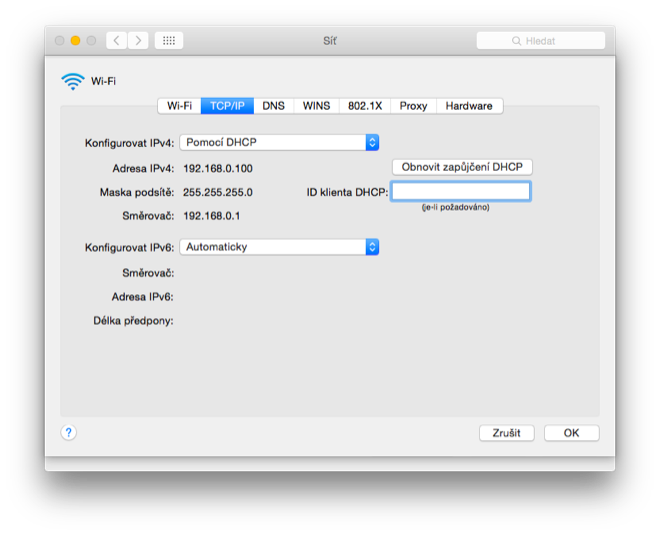Image resolution: width=660 pixels, height=535 pixels.
Task: Click Obnovit zapůjčení DHCP button
Action: pyautogui.click(x=462, y=167)
